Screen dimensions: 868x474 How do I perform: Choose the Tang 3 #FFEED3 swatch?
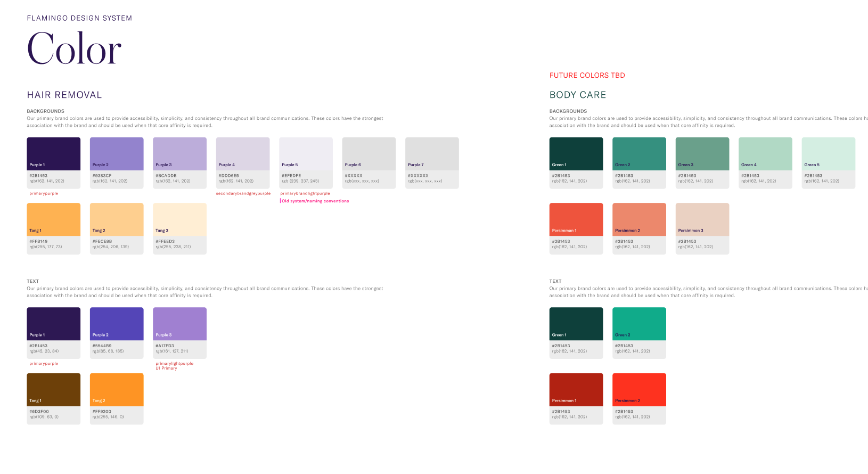(179, 228)
